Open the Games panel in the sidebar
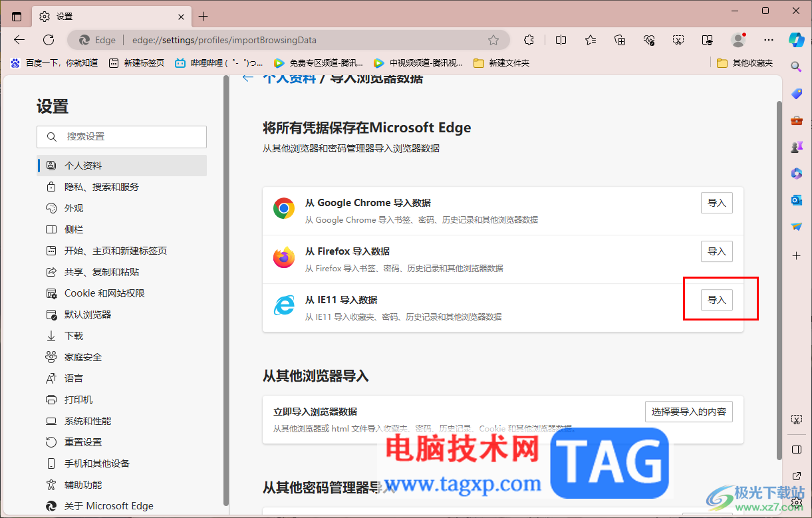Image resolution: width=812 pixels, height=518 pixels. (796, 147)
